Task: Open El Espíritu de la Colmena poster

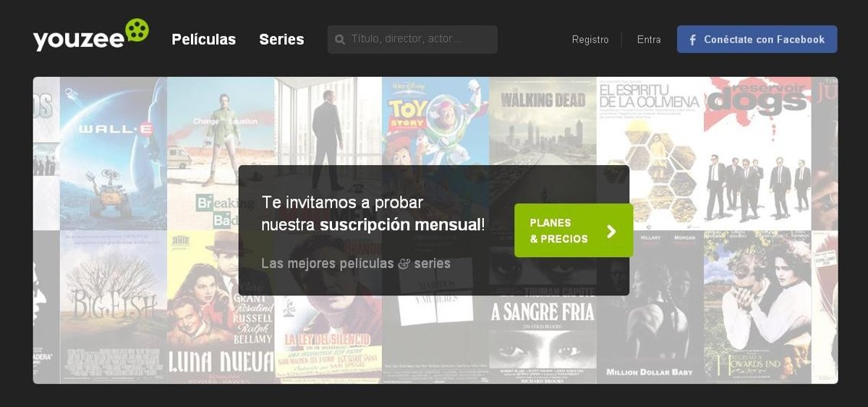Action: coord(650,154)
